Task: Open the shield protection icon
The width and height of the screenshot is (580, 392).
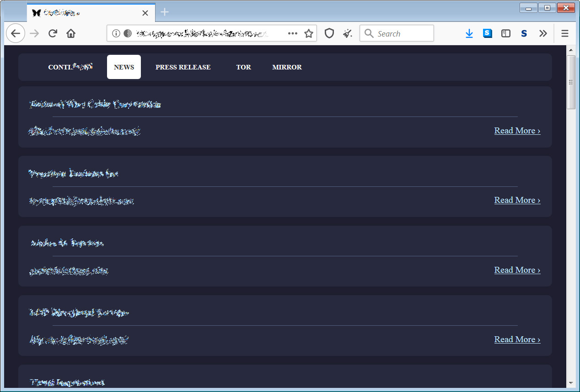Action: pyautogui.click(x=329, y=33)
